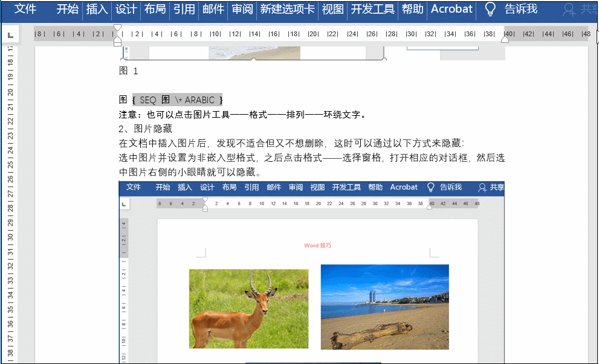The height and width of the screenshot is (364, 599).
Task: Open the 开发工具 ribbon tab
Action: pos(372,9)
